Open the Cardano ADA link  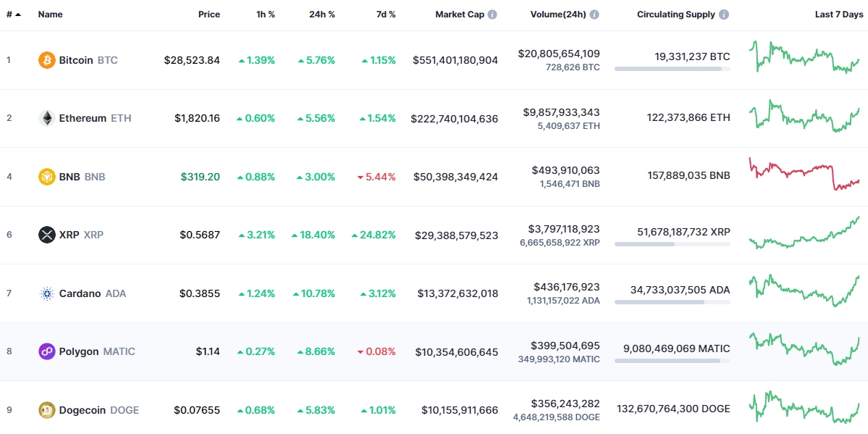[x=93, y=293]
